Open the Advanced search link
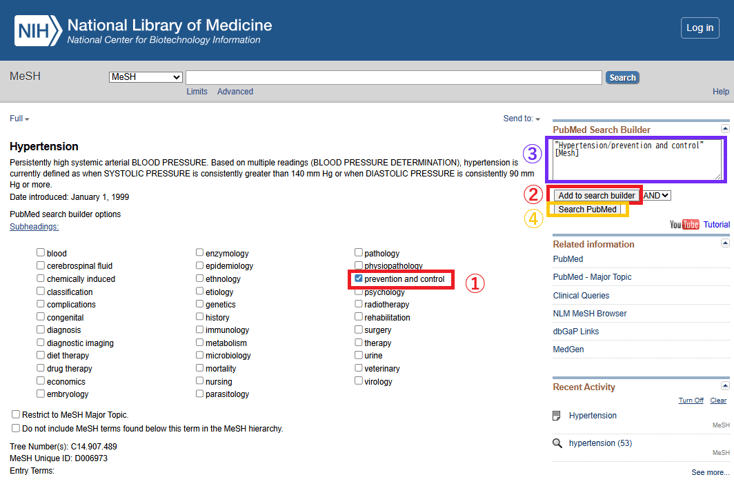Viewport: 734px width, 486px height. point(235,92)
